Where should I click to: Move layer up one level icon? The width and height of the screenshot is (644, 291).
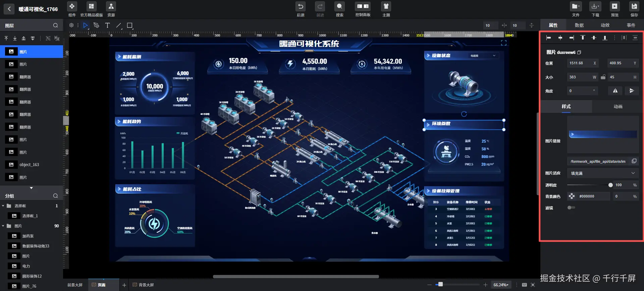coord(23,39)
